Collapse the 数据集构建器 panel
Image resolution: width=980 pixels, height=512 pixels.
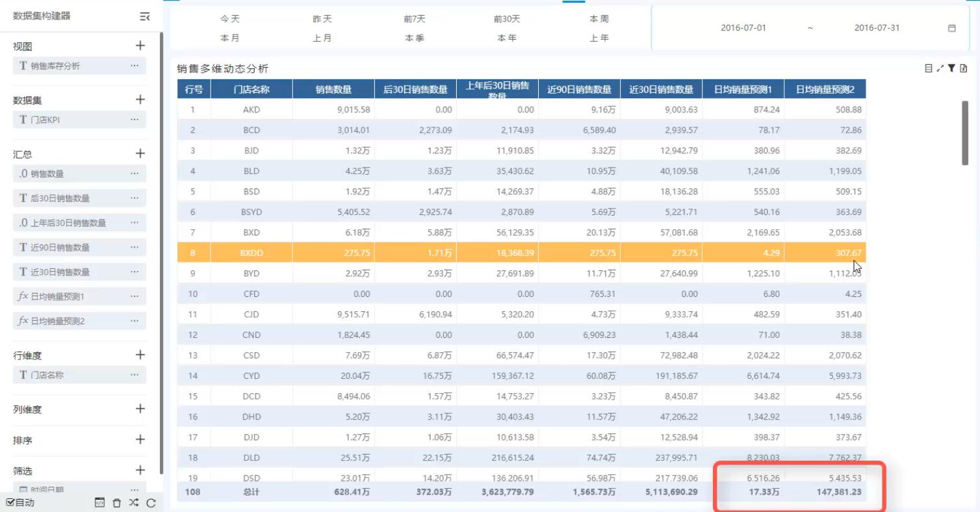[x=145, y=16]
